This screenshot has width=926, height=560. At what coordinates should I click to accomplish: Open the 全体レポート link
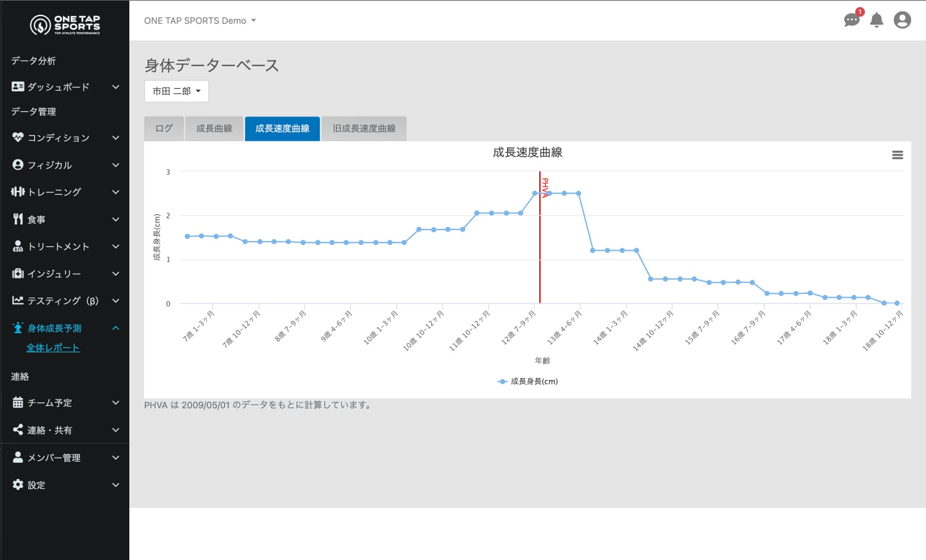coord(53,348)
